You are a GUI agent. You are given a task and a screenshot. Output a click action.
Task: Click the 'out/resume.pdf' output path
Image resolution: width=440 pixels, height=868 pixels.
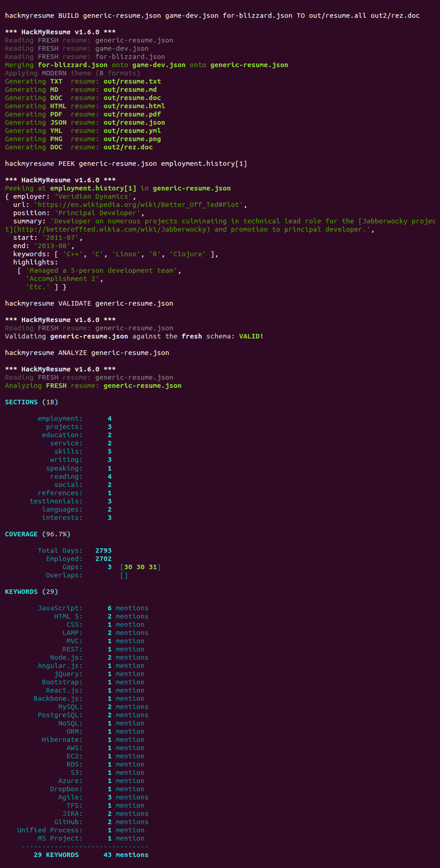point(132,114)
